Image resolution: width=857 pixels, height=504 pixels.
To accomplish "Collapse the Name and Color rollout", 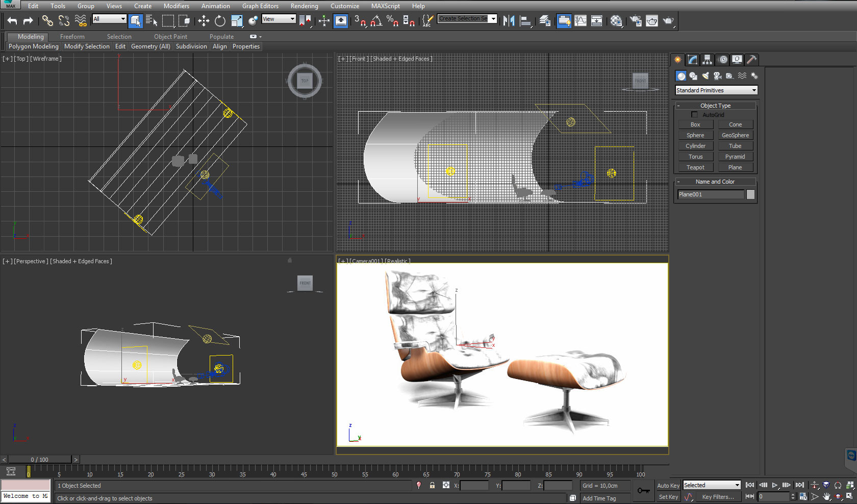I will [x=715, y=182].
